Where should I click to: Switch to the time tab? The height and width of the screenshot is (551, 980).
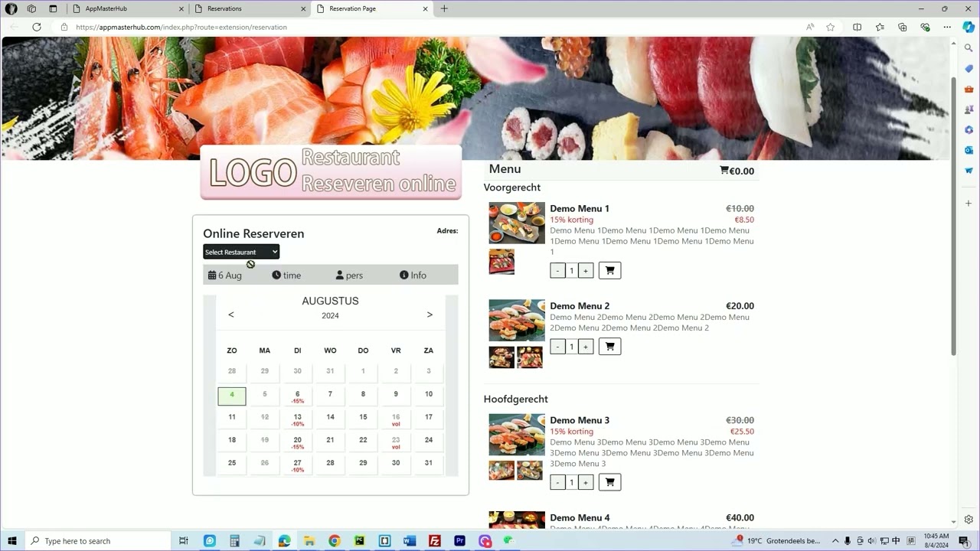(286, 275)
